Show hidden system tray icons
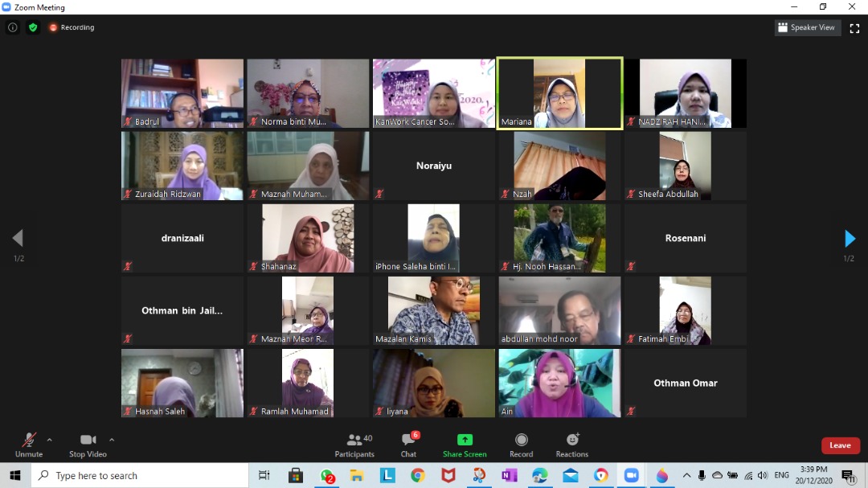The width and height of the screenshot is (868, 488). (x=686, y=475)
